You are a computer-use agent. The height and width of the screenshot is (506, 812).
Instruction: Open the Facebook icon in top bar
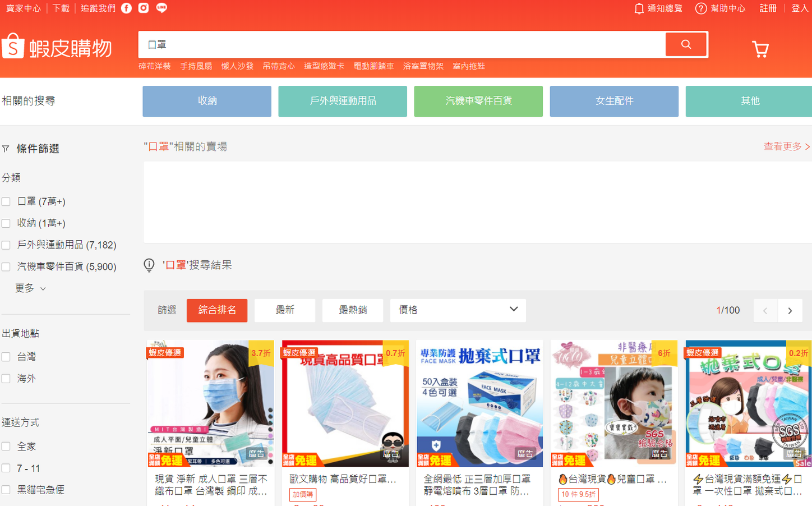[x=127, y=8]
